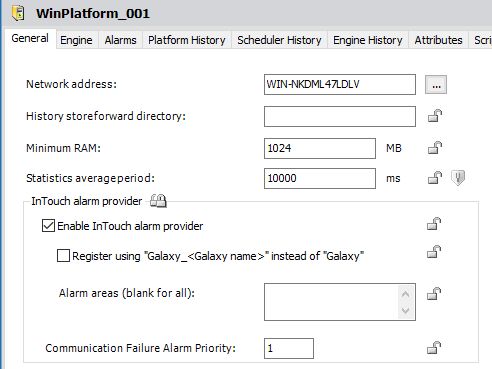This screenshot has width=492, height=369.
Task: Open the Scheduler History tab
Action: 279,40
